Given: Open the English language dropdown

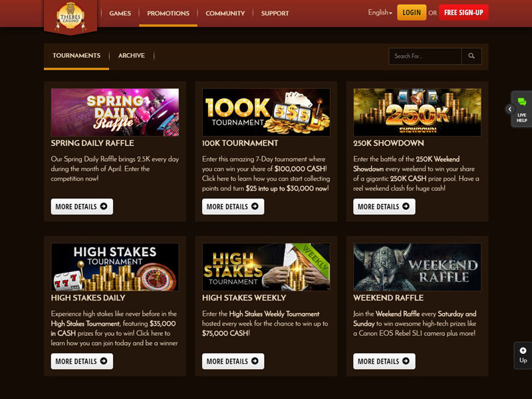Looking at the screenshot, I should [380, 13].
